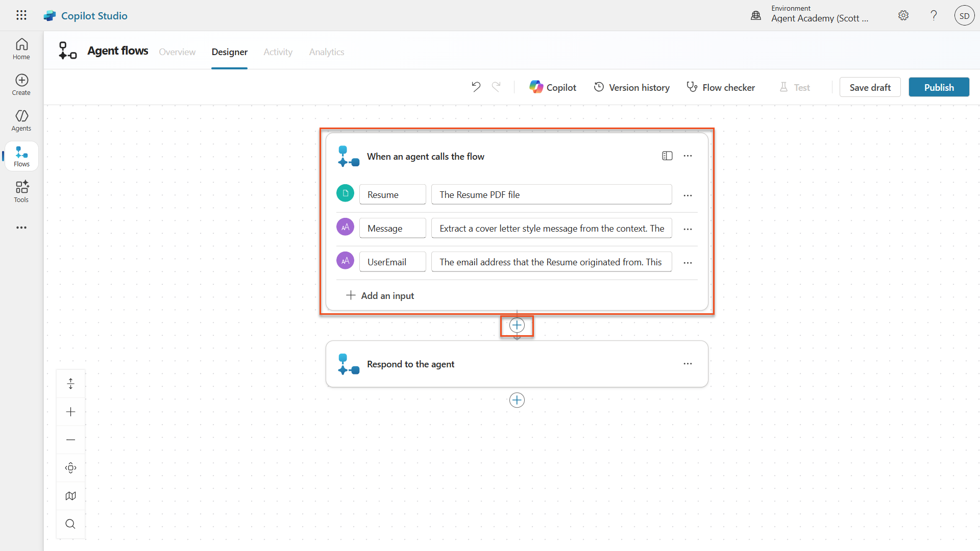Screen dimensions: 980x551
Task: Click the Resume PDF file description field
Action: coord(551,194)
